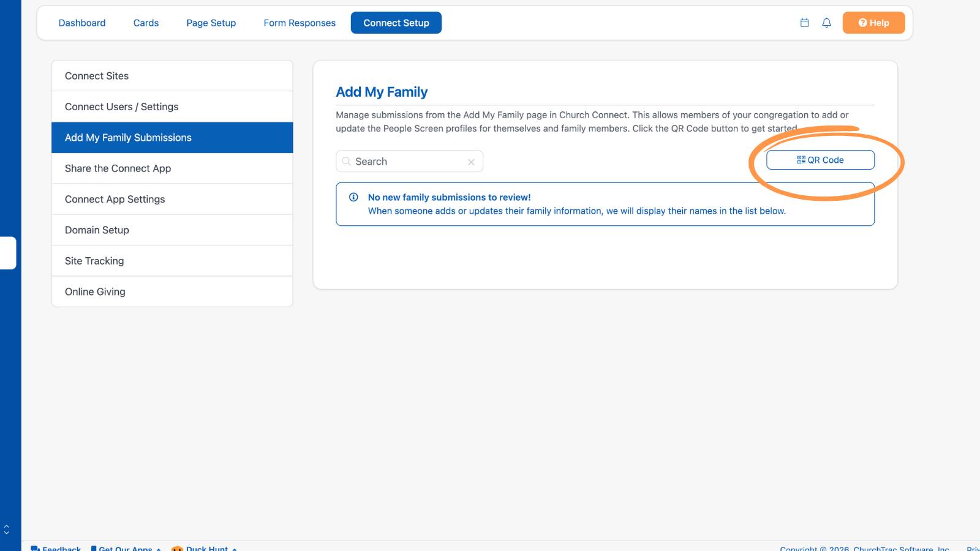Open Connect App Settings
This screenshot has height=551, width=980.
(172, 199)
